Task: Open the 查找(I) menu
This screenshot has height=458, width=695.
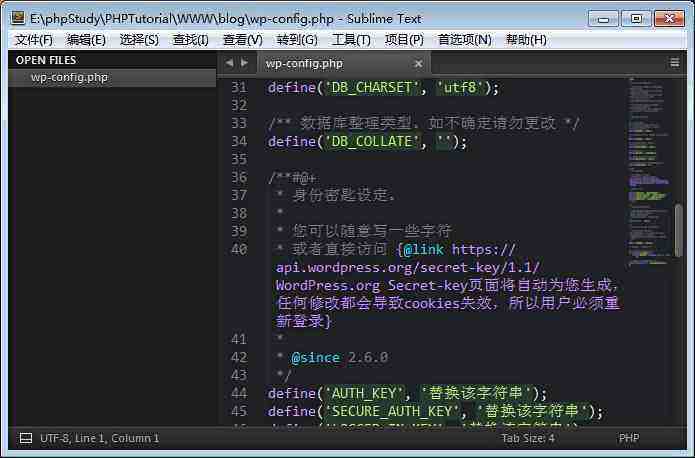Action: pyautogui.click(x=191, y=40)
